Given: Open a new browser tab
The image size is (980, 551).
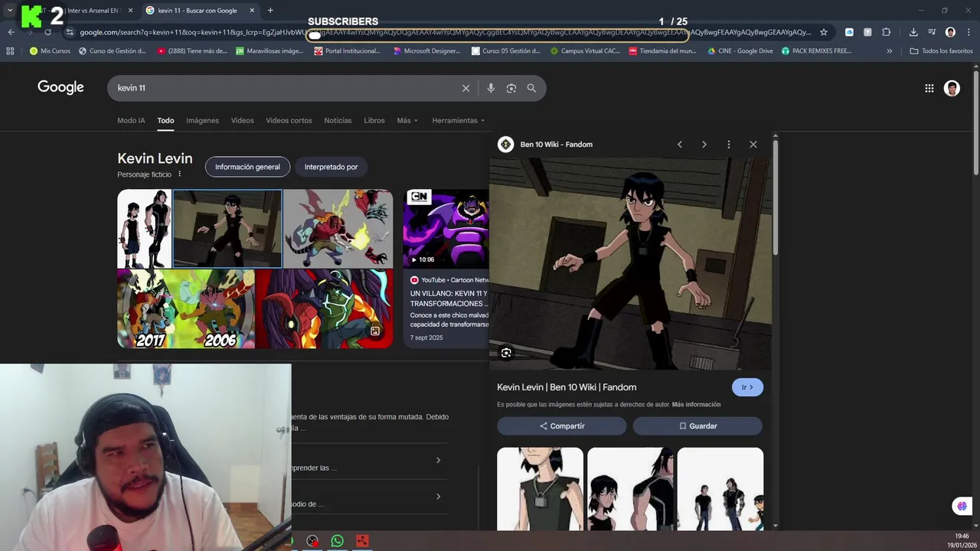Looking at the screenshot, I should (270, 10).
